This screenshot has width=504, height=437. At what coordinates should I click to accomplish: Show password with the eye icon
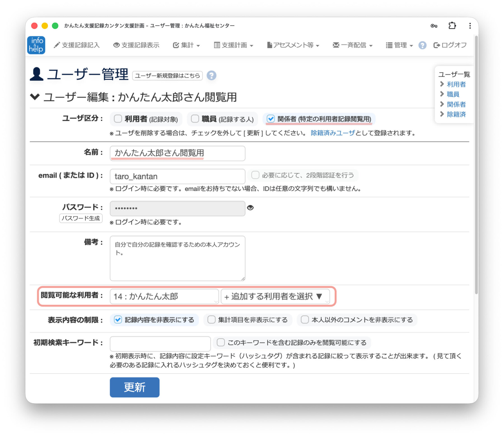click(x=250, y=208)
